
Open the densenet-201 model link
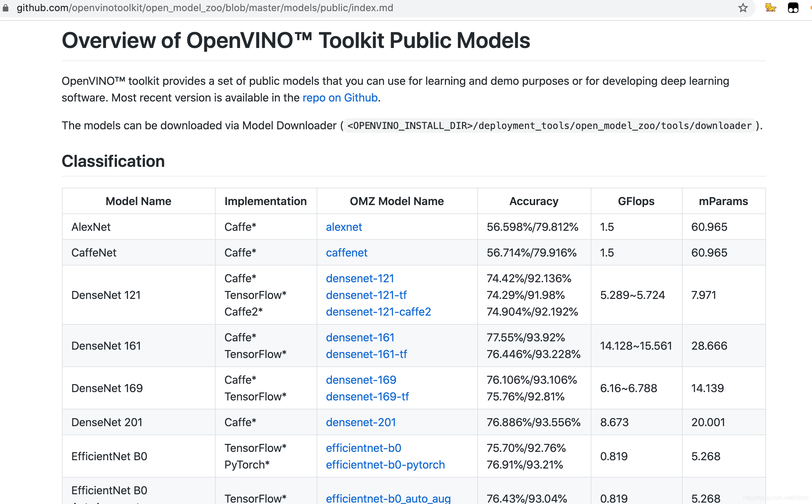pos(361,422)
